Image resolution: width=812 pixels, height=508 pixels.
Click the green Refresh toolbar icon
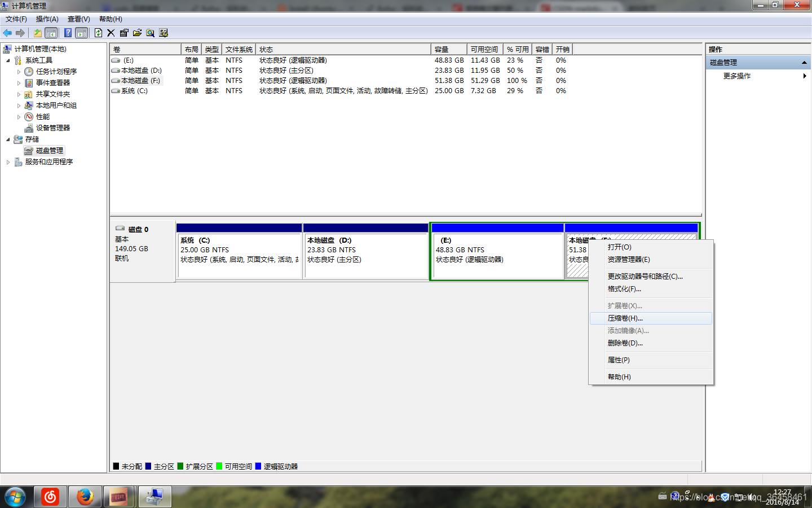pyautogui.click(x=98, y=33)
